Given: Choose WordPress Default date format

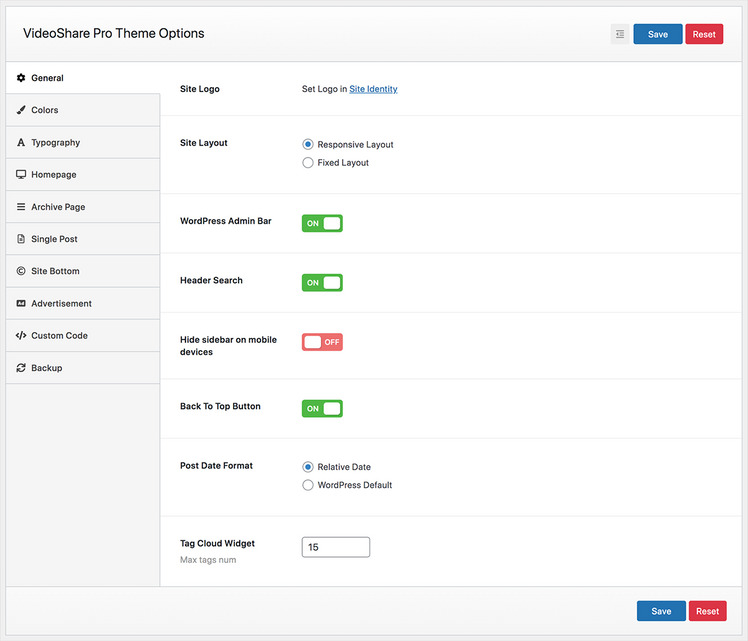Looking at the screenshot, I should click(x=308, y=485).
